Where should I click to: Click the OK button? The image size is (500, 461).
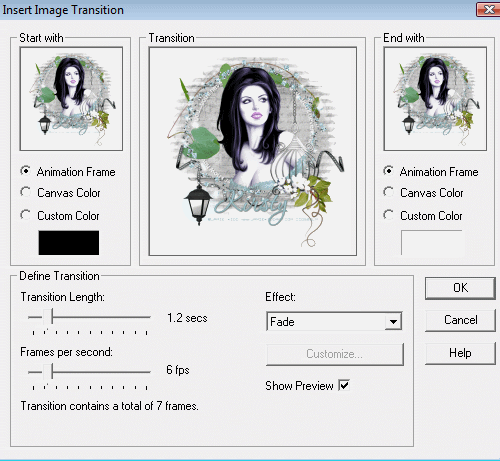[x=460, y=288]
